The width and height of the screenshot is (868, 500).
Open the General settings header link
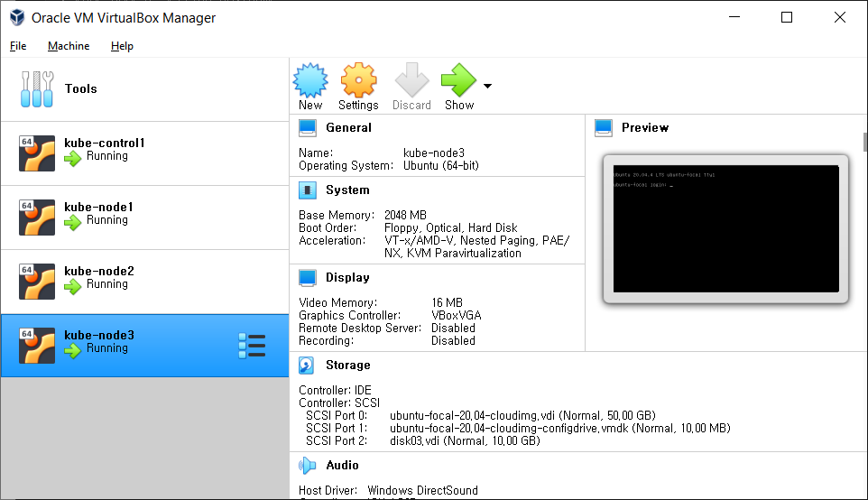(348, 128)
